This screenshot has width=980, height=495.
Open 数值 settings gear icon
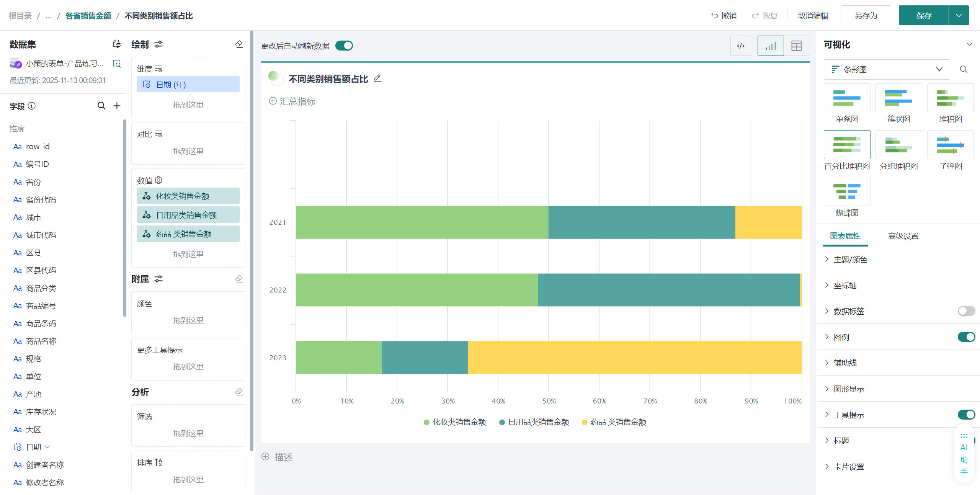[x=159, y=180]
